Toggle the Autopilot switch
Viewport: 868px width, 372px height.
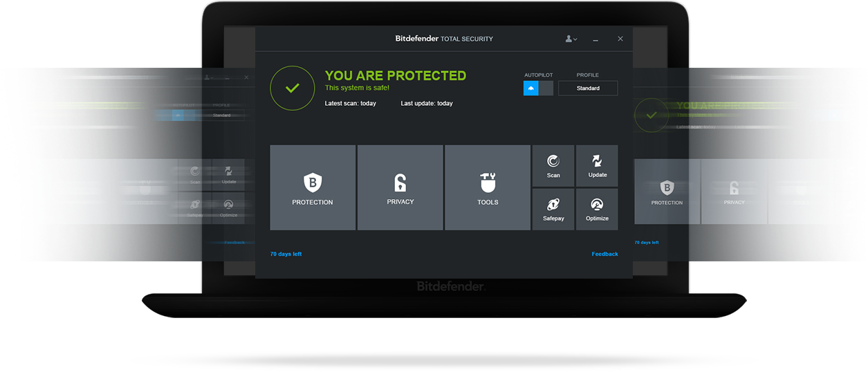coord(538,89)
